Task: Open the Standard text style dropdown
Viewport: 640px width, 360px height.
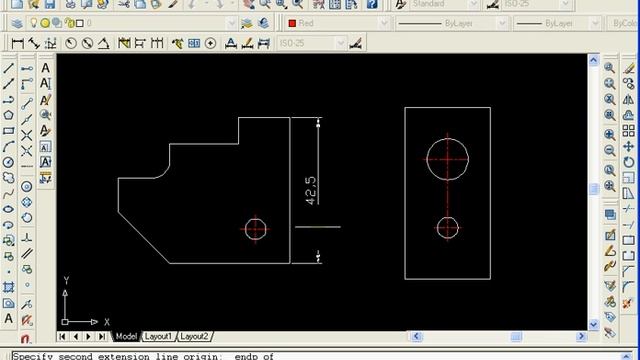Action: pyautogui.click(x=473, y=4)
